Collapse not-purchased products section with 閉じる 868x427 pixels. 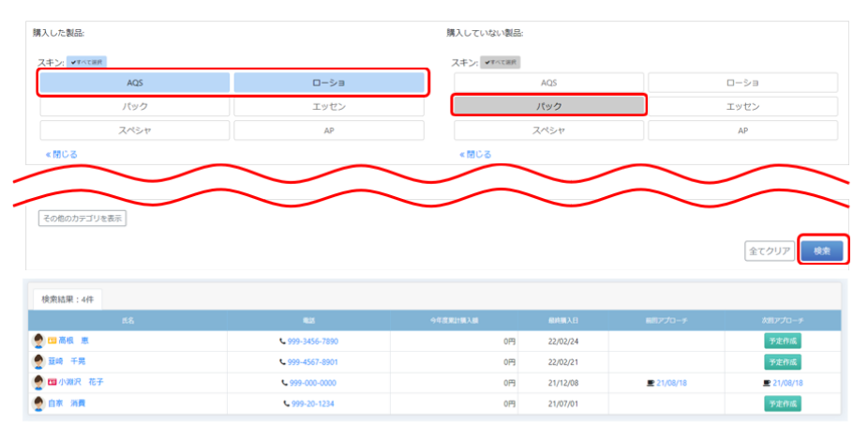(475, 154)
